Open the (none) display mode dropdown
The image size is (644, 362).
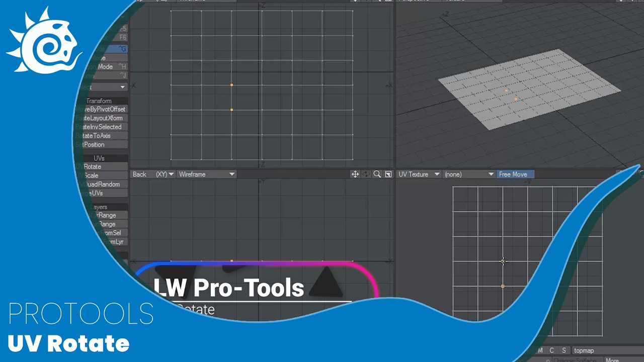tap(469, 174)
